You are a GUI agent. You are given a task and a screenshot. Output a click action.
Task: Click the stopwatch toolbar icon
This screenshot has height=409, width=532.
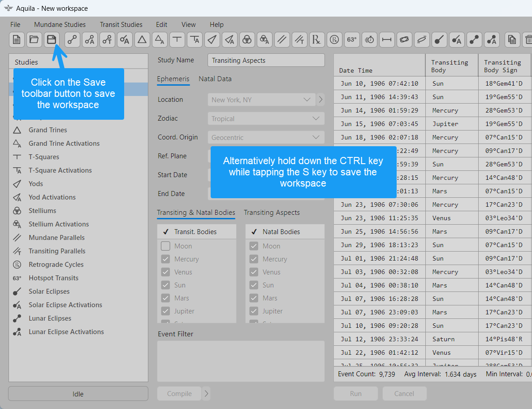click(369, 40)
